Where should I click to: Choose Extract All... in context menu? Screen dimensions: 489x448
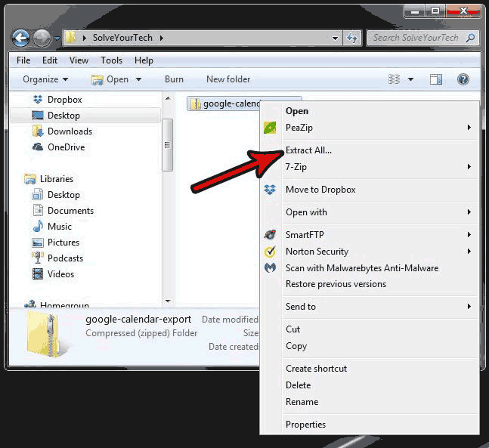(309, 150)
